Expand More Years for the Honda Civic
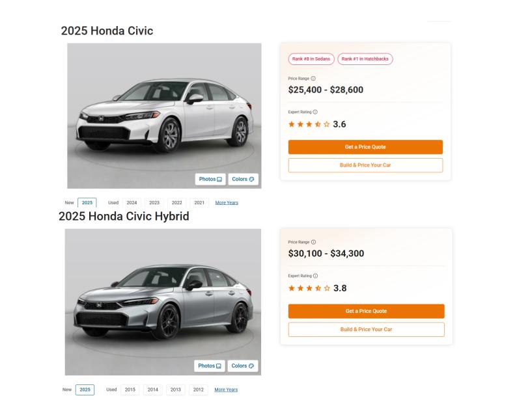The image size is (532, 400). click(227, 202)
